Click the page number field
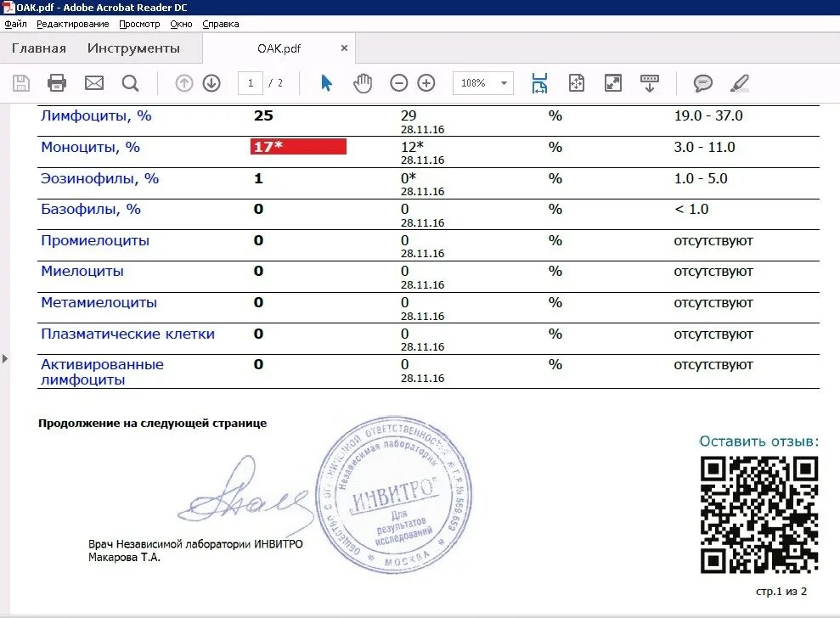 coord(251,83)
